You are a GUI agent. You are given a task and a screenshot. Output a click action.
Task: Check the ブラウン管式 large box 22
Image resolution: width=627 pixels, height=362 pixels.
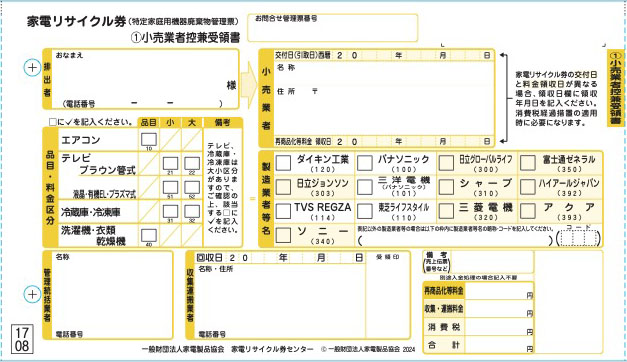point(192,164)
